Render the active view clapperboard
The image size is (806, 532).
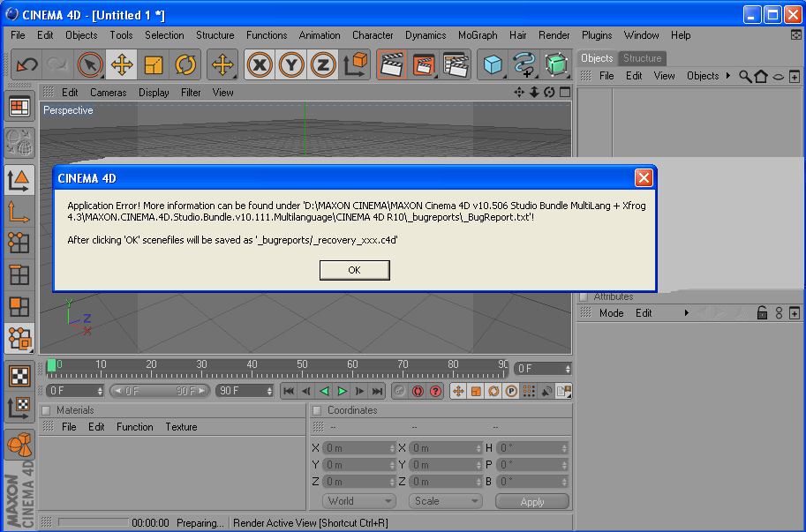pos(392,64)
